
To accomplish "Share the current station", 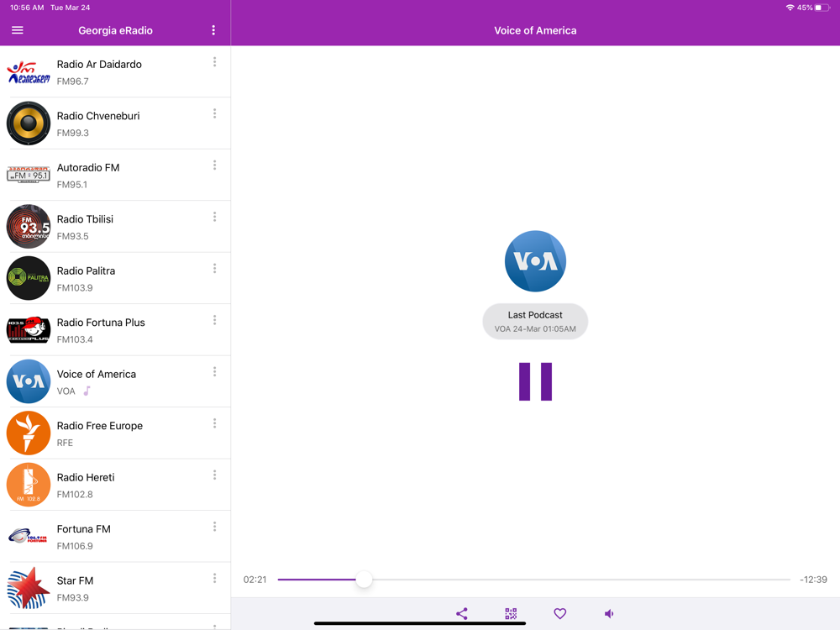I will 462,613.
